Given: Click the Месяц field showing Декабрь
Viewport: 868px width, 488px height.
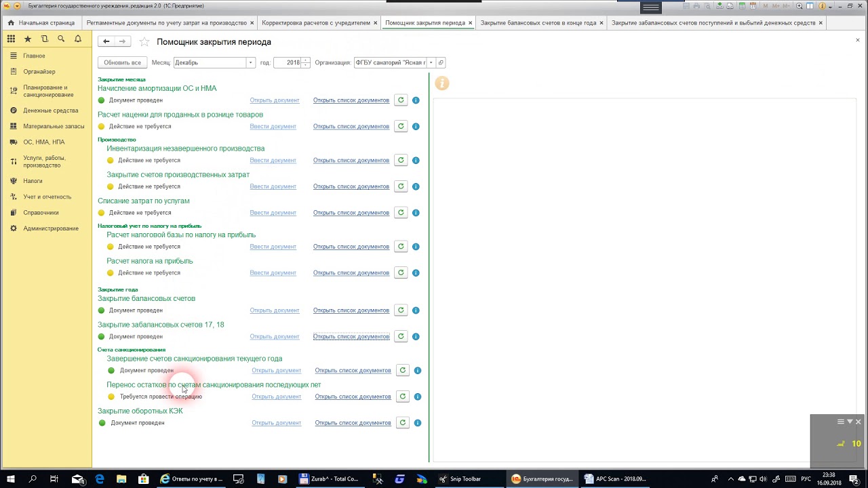Looking at the screenshot, I should click(210, 62).
